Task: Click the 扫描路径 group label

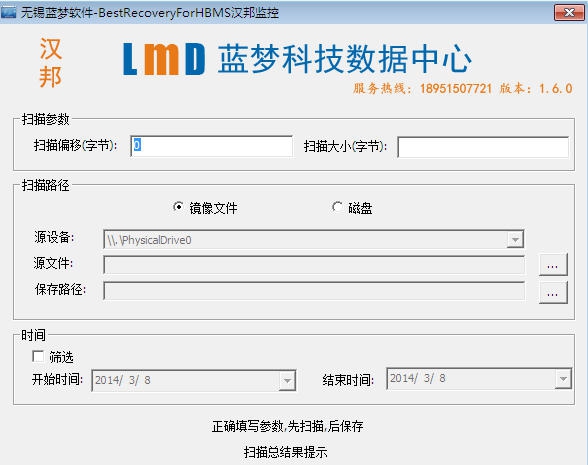Action: click(x=45, y=185)
